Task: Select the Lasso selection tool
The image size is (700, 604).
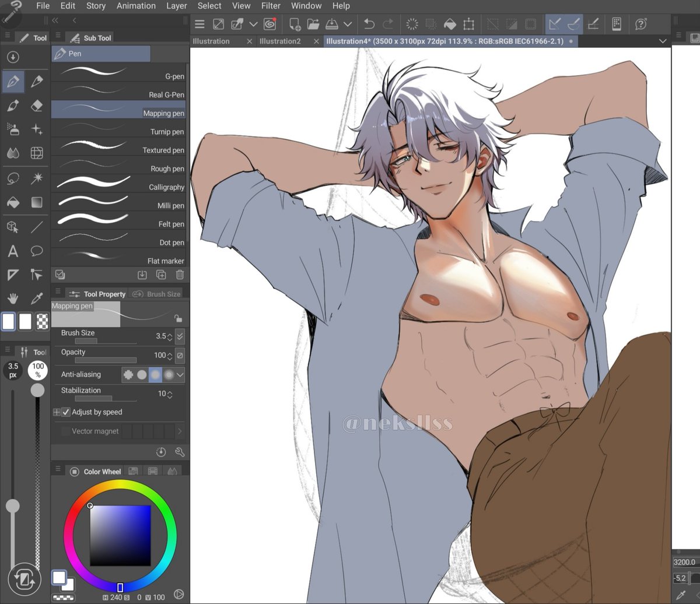Action: [13, 178]
